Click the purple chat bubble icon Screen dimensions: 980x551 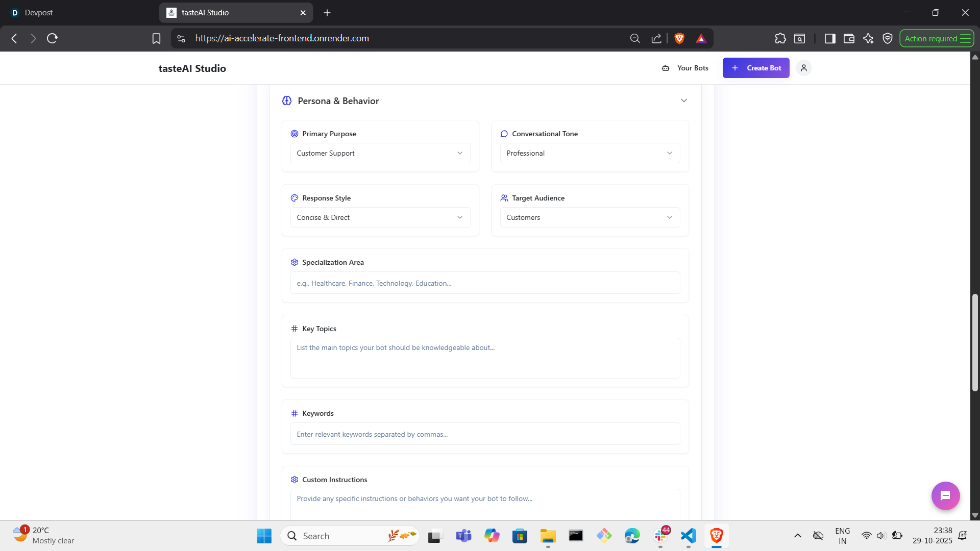(x=945, y=495)
